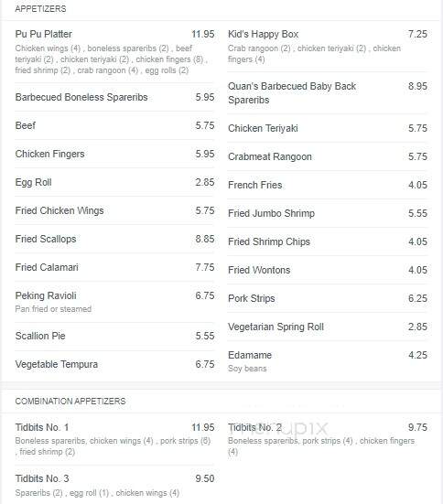Screen dimensions: 443x504
Task: Select Fried Scallops priced 8.85
Action: coord(114,239)
